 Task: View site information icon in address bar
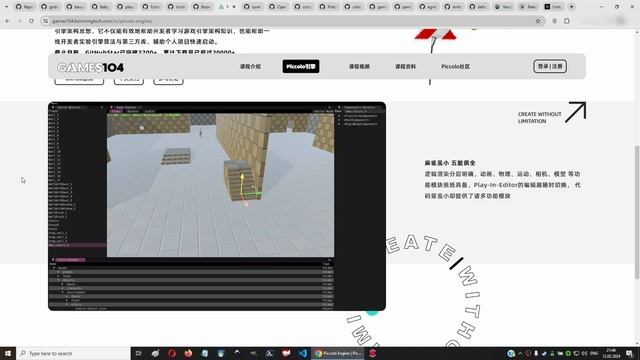coord(46,21)
